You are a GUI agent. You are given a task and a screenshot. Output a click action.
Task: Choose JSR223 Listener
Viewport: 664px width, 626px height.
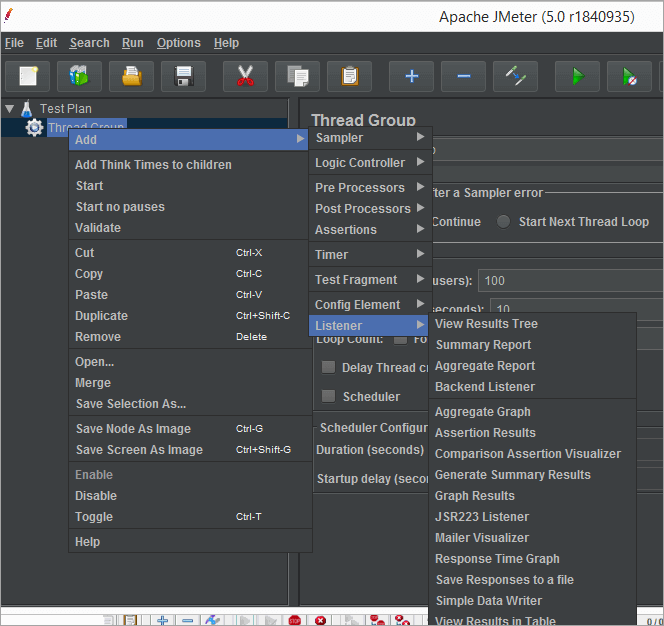click(x=533, y=517)
